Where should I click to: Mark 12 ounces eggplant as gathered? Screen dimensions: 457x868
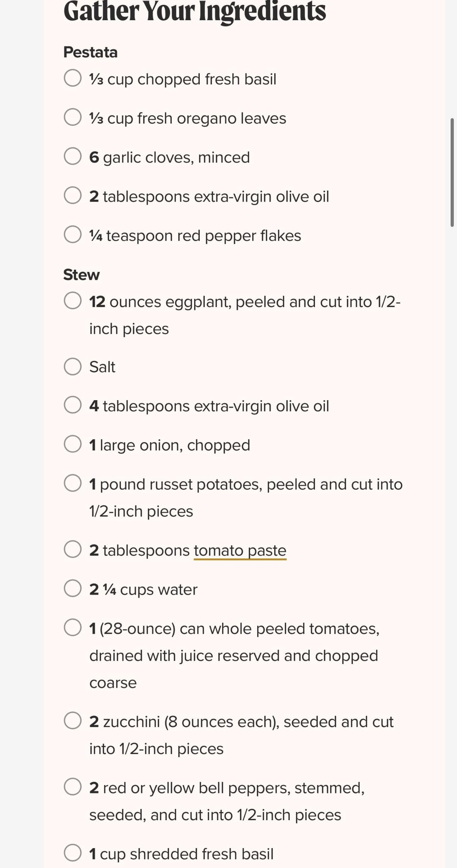tap(73, 301)
